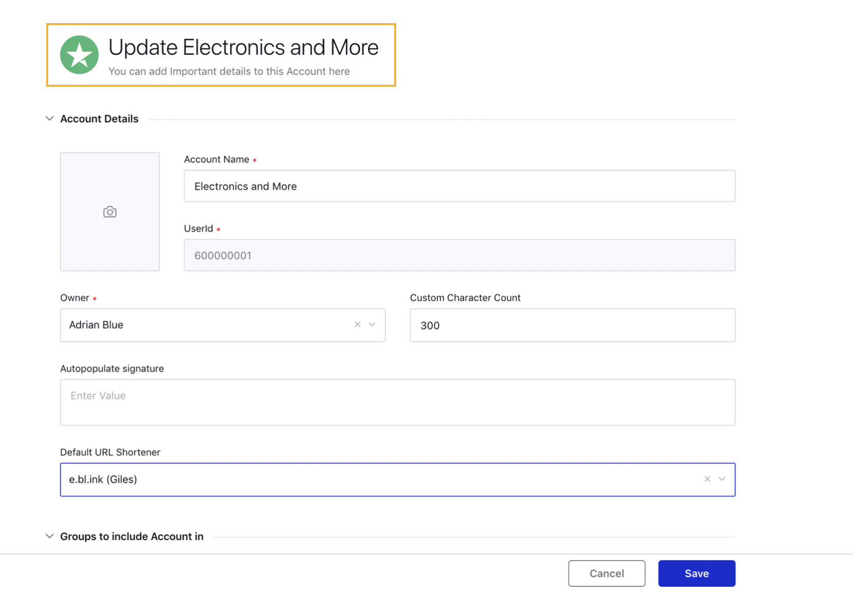Click the Custom Character Count label
Viewport: 853px width, 616px height.
tap(465, 298)
